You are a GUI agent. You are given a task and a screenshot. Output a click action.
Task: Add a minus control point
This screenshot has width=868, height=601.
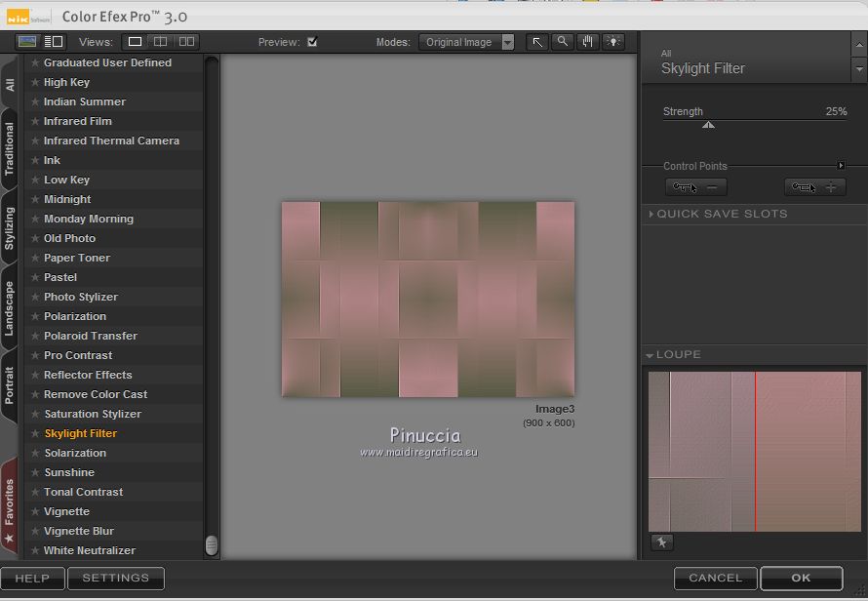(696, 187)
